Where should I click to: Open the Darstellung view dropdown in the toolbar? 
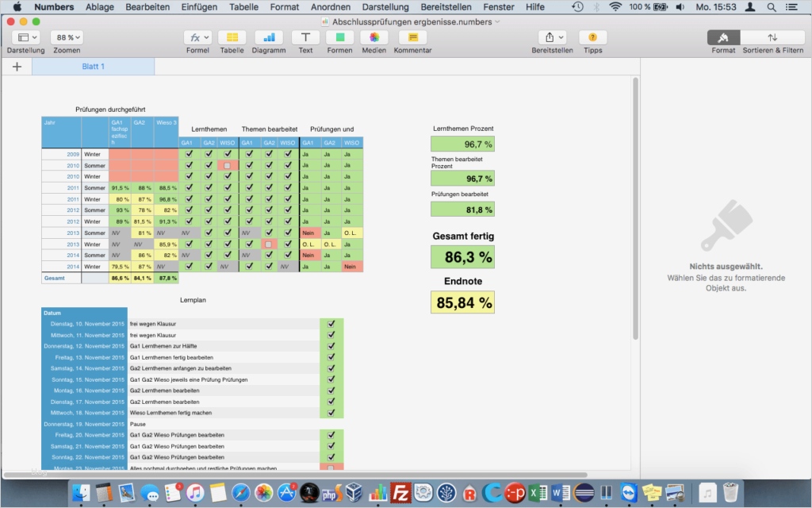(26, 37)
